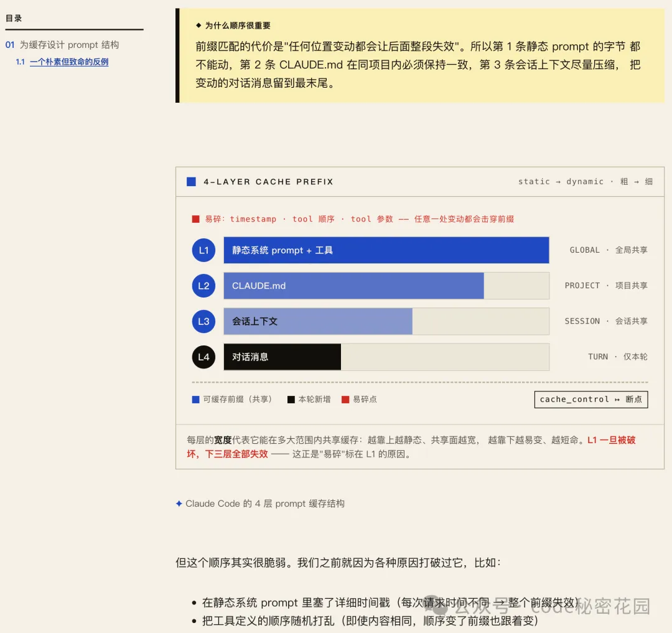Open TOC link 一个朴素但致命的反例

coord(69,62)
